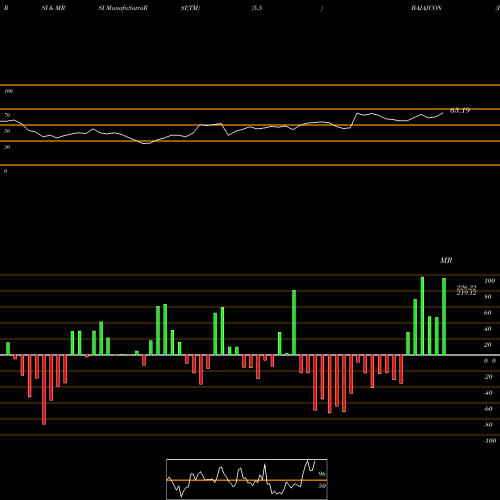This screenshot has width=500, height=500.
Task: Select the RSI axis label 30
Action: coord(7,147)
